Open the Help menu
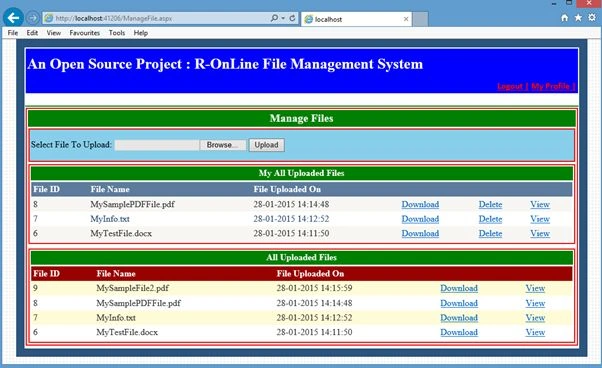The image size is (602, 368). (x=141, y=33)
